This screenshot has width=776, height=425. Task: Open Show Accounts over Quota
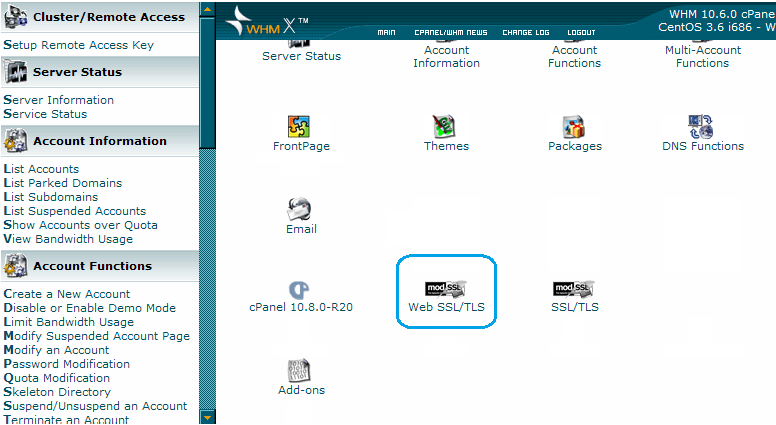click(80, 225)
